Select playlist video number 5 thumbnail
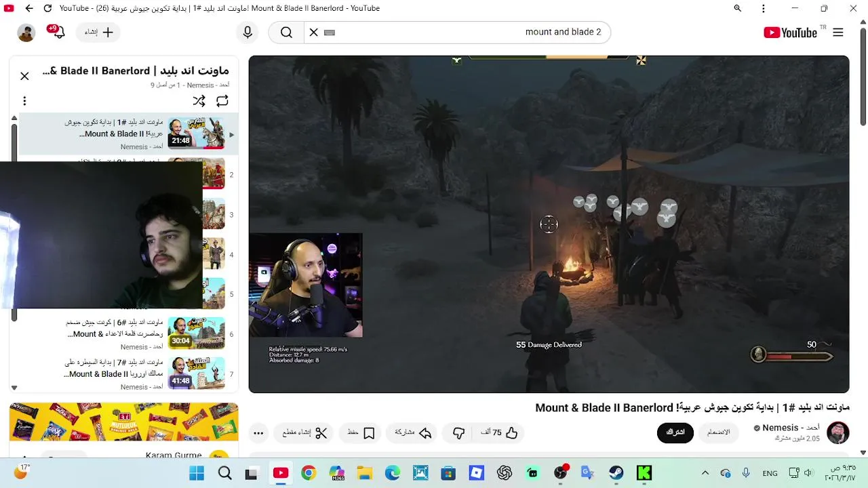 [x=214, y=293]
